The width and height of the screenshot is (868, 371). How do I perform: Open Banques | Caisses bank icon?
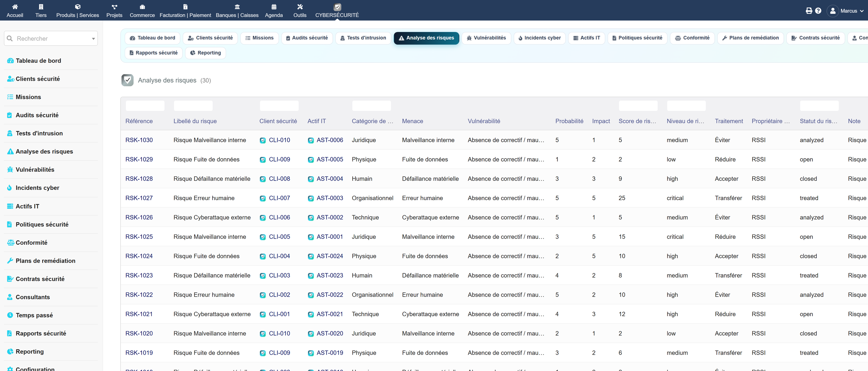237,7
